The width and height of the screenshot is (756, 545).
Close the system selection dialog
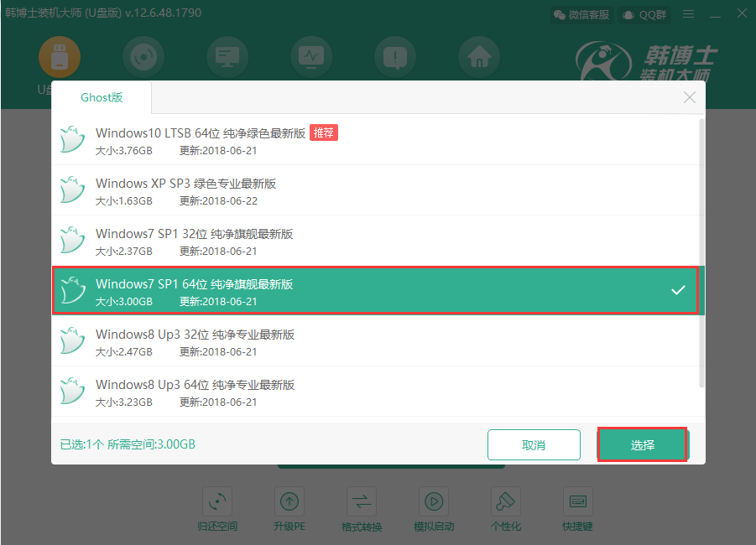(x=690, y=98)
